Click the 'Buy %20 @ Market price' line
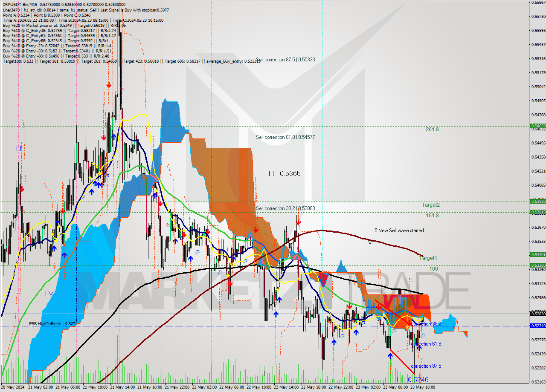 pos(64,25)
